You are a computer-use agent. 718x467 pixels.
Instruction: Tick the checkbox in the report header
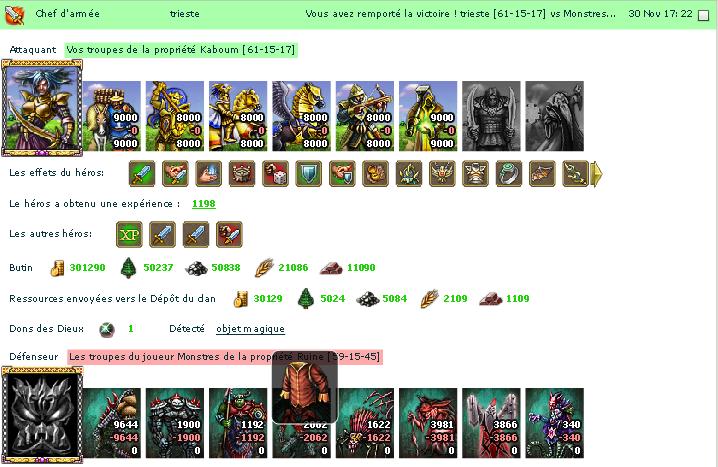coord(703,16)
